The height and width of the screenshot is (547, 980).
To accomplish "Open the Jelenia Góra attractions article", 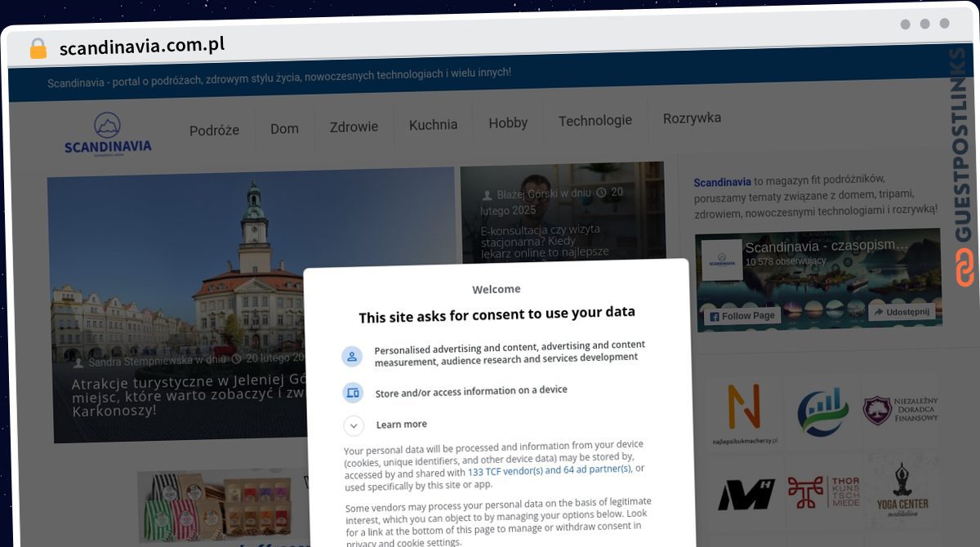I will tap(187, 395).
